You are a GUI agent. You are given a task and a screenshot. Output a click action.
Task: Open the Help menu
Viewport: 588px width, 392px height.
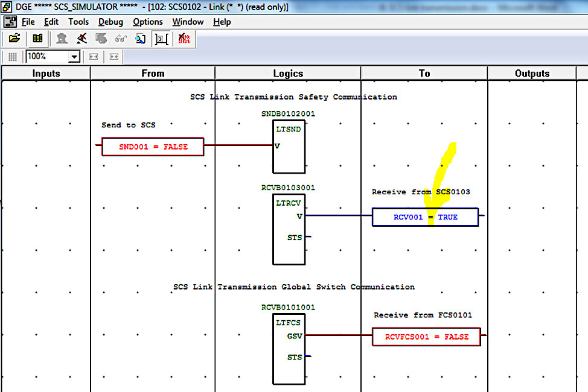222,22
